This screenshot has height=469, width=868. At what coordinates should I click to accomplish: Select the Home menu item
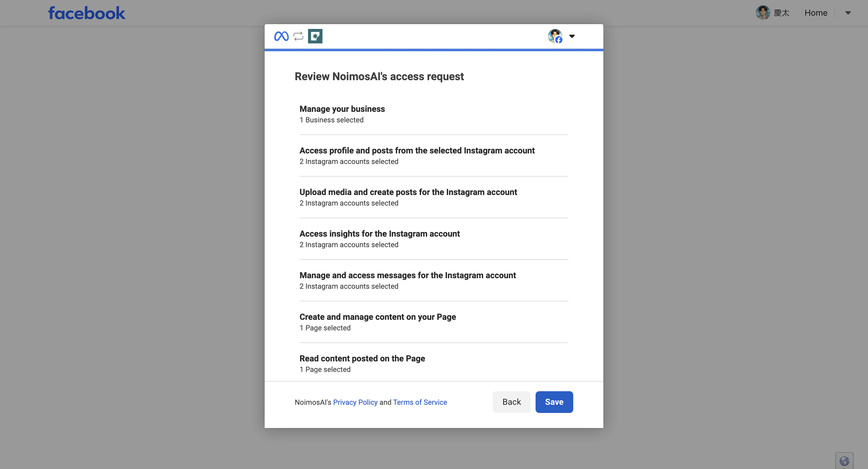point(816,12)
